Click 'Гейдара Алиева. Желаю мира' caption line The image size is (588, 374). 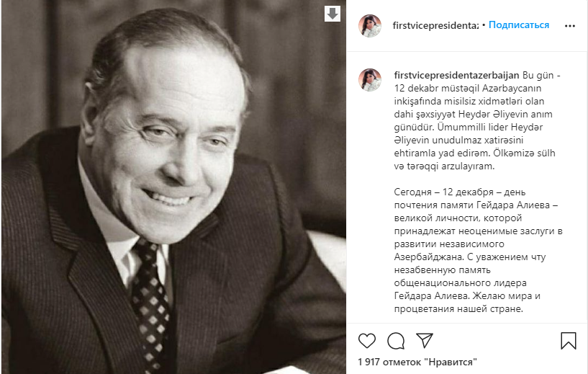[x=461, y=295]
